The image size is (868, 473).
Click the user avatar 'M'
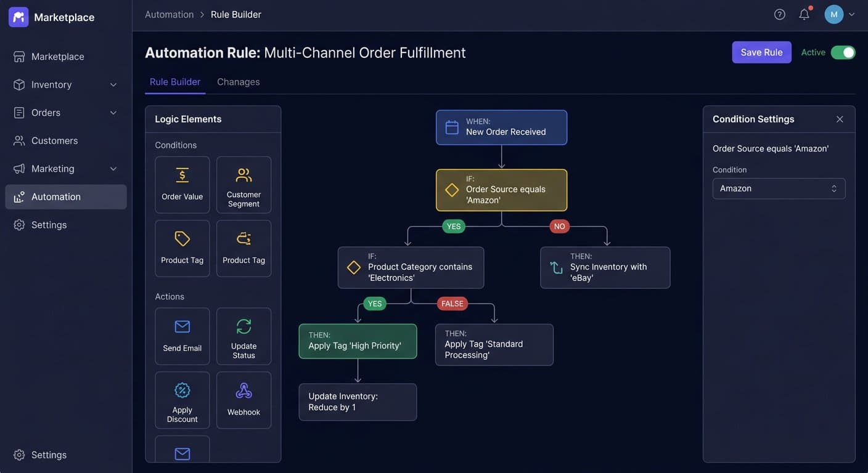point(834,14)
